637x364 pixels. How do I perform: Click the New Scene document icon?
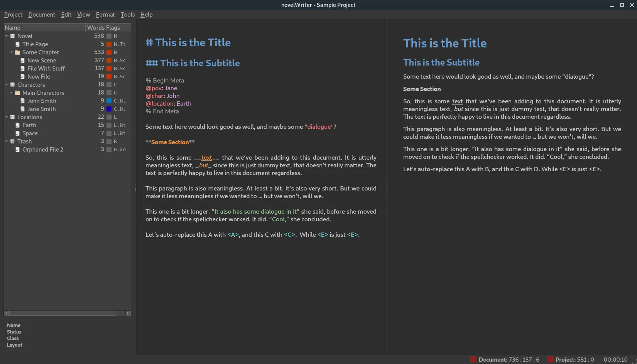[x=22, y=60]
